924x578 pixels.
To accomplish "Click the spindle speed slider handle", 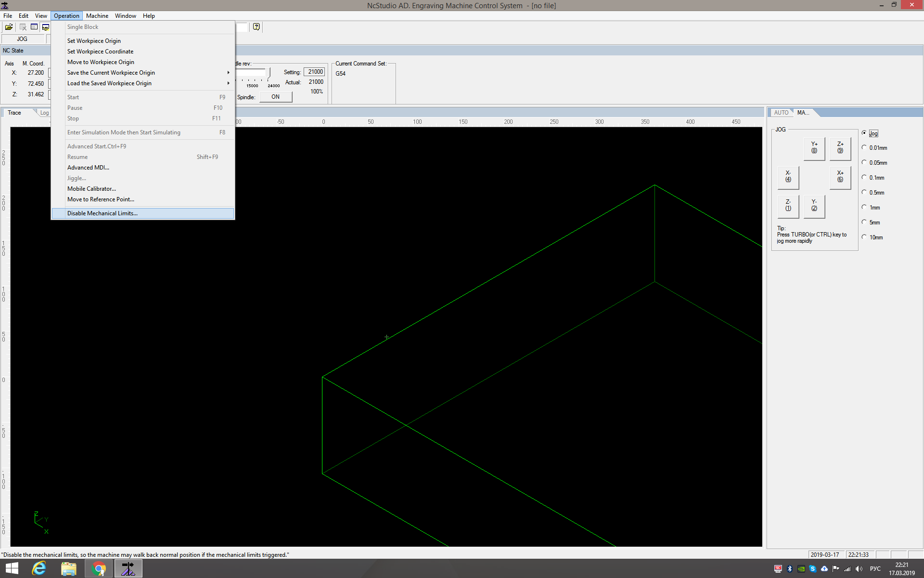I will point(269,73).
